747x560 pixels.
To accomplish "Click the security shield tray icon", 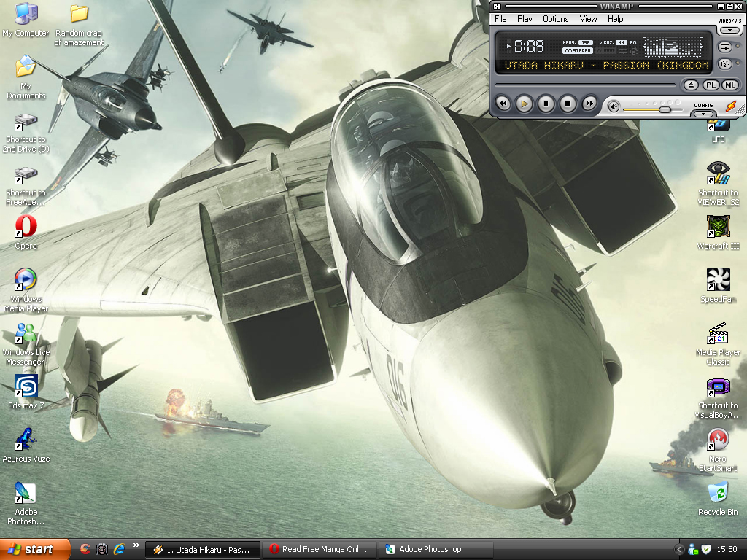I will click(x=706, y=550).
